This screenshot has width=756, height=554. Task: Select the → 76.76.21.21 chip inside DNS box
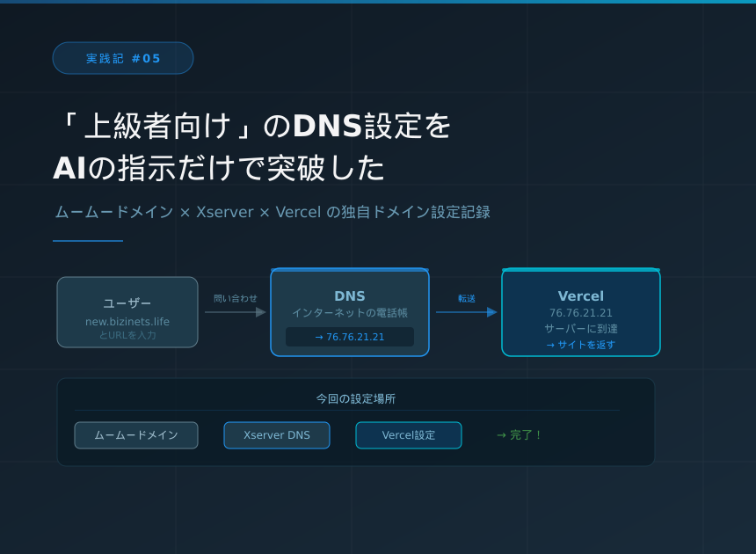(350, 337)
